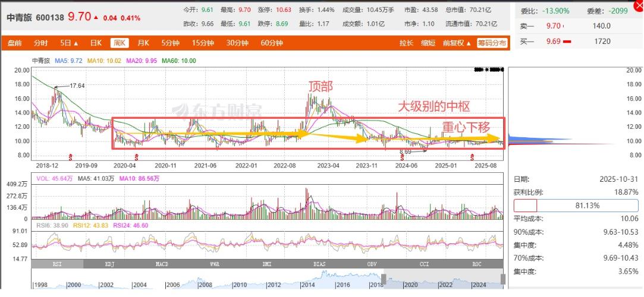Toggle the 筹码分布 chip distribution panel

tap(492, 43)
